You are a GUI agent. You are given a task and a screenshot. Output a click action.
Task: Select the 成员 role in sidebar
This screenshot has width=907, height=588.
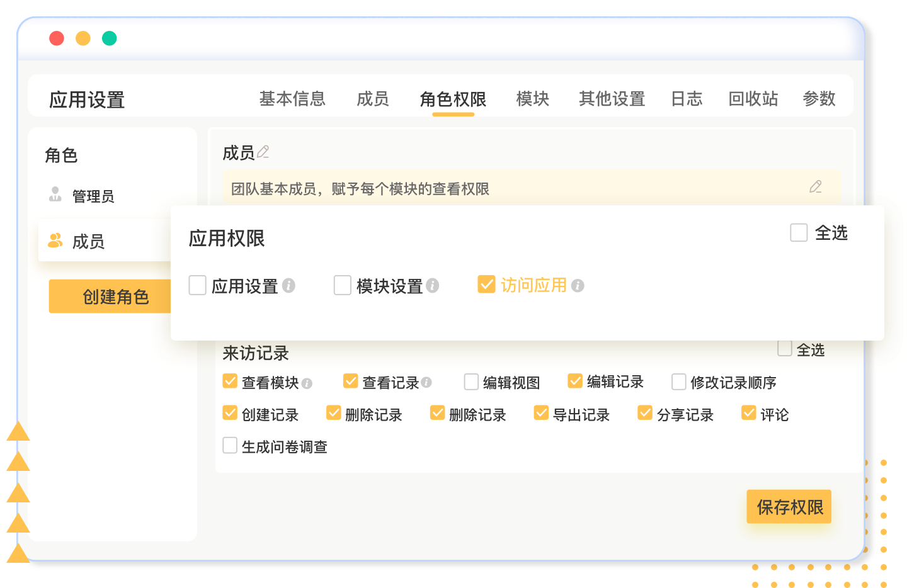88,241
